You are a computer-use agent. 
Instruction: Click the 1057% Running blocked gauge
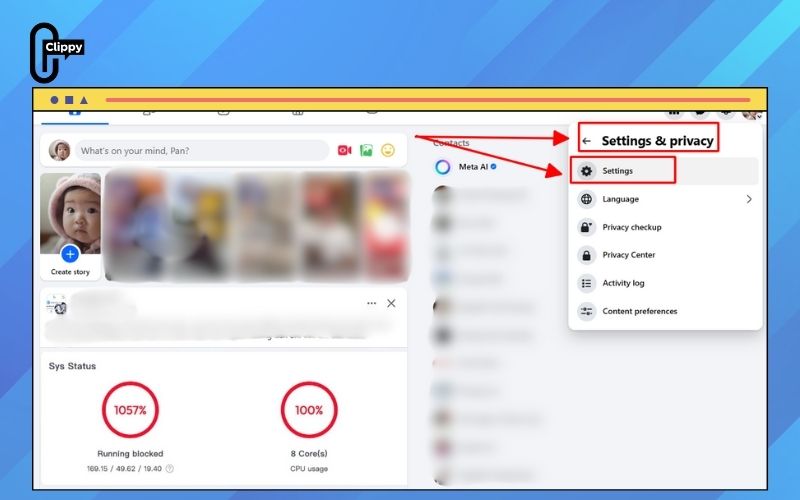[130, 410]
